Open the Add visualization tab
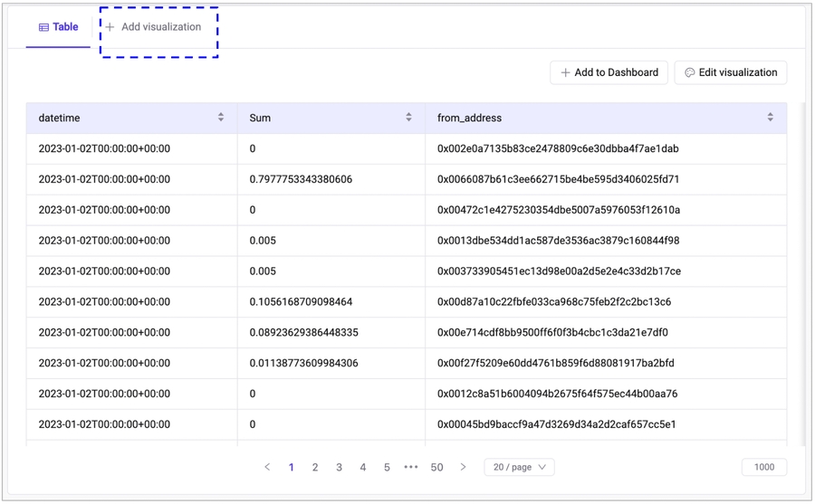 pyautogui.click(x=153, y=27)
